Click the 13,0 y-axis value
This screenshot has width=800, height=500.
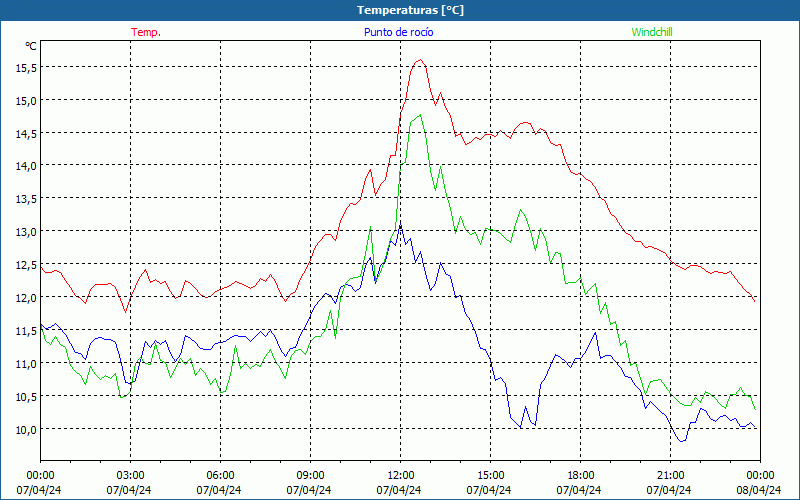click(x=26, y=232)
